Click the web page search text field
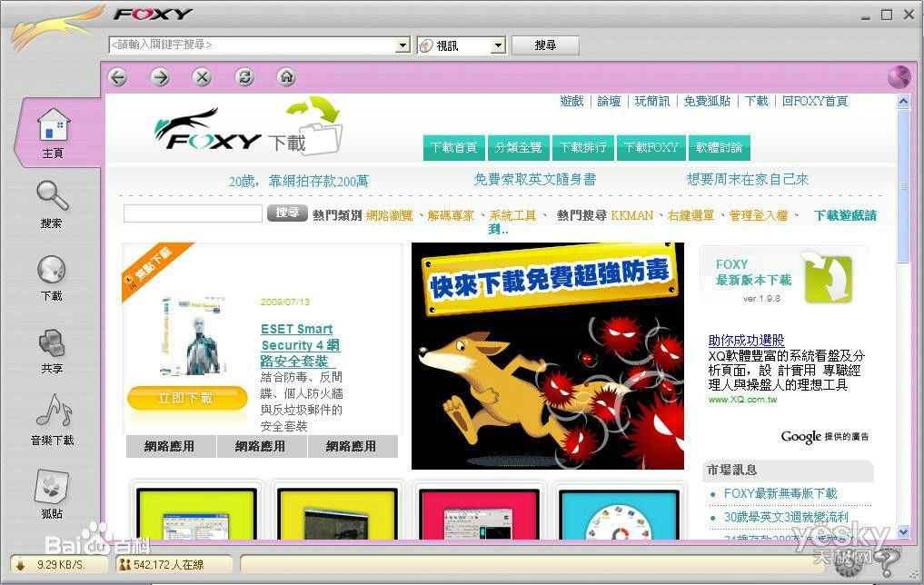924x585 pixels. 193,213
